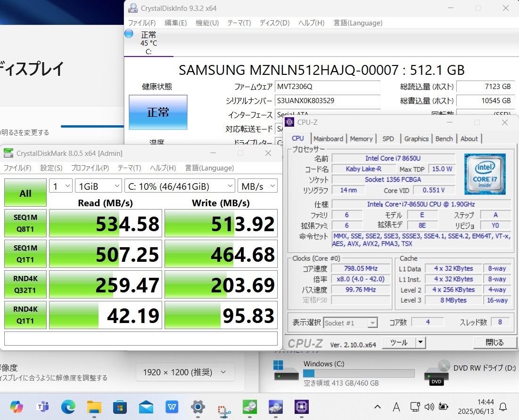
Task: Expand the MB/s unit dropdown
Action: [257, 186]
